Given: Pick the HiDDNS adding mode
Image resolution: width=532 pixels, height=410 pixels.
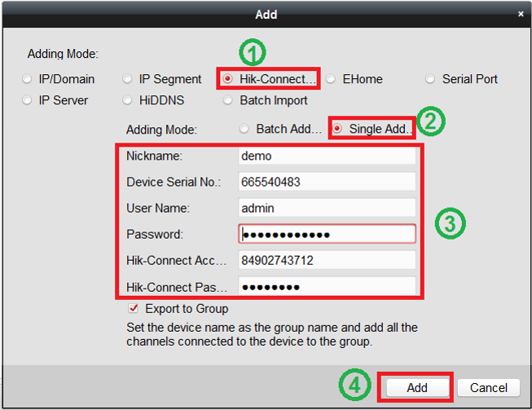Looking at the screenshot, I should 128,100.
